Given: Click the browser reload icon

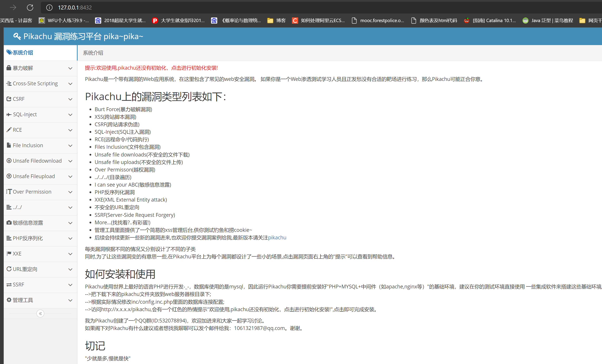Looking at the screenshot, I should [x=30, y=7].
